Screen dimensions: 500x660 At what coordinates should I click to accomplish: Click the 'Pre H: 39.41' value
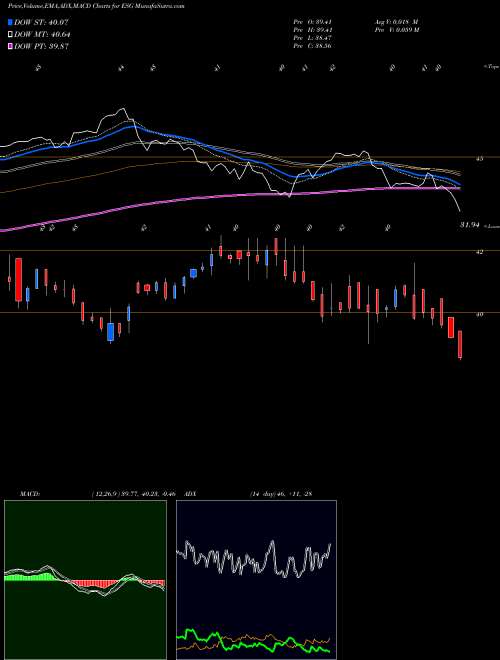[313, 30]
